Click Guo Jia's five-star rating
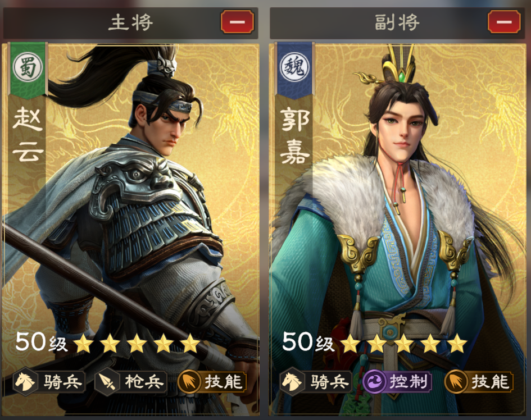Screen dimensions: 531x420 (403, 344)
